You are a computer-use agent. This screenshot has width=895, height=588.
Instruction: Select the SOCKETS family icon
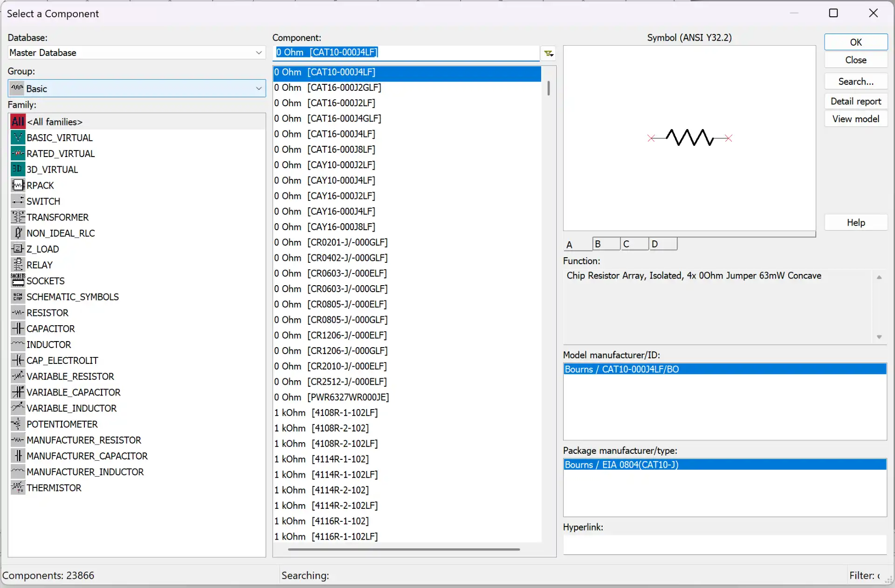[x=18, y=280]
